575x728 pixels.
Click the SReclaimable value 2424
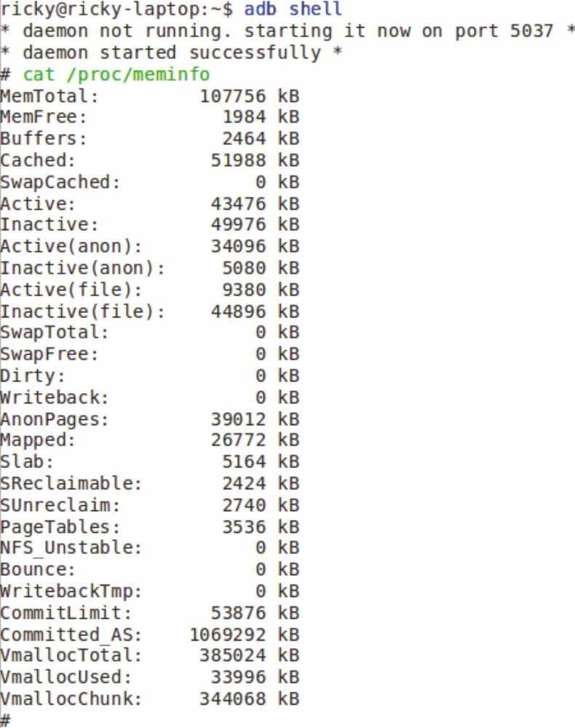click(x=244, y=483)
